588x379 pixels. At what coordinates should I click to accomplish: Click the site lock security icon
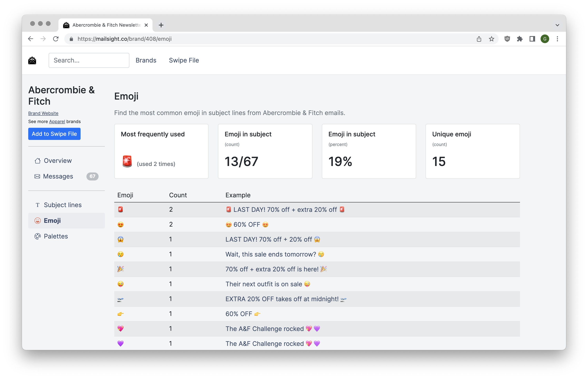[x=71, y=39]
